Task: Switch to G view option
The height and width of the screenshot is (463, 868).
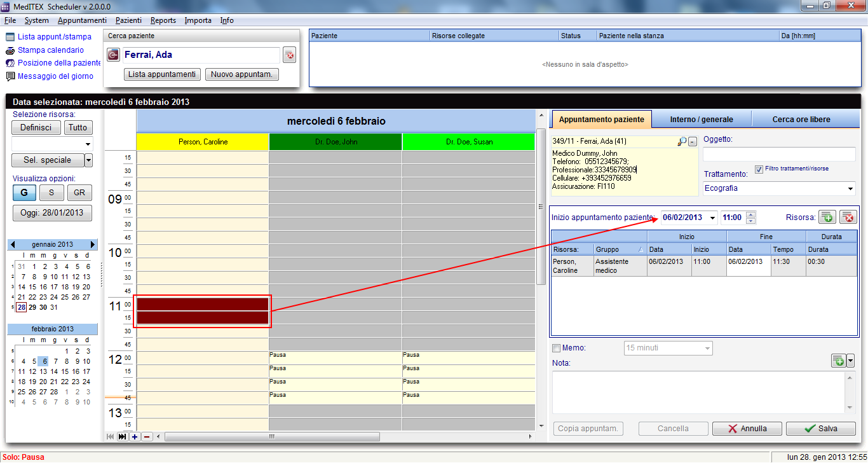Action: 24,193
